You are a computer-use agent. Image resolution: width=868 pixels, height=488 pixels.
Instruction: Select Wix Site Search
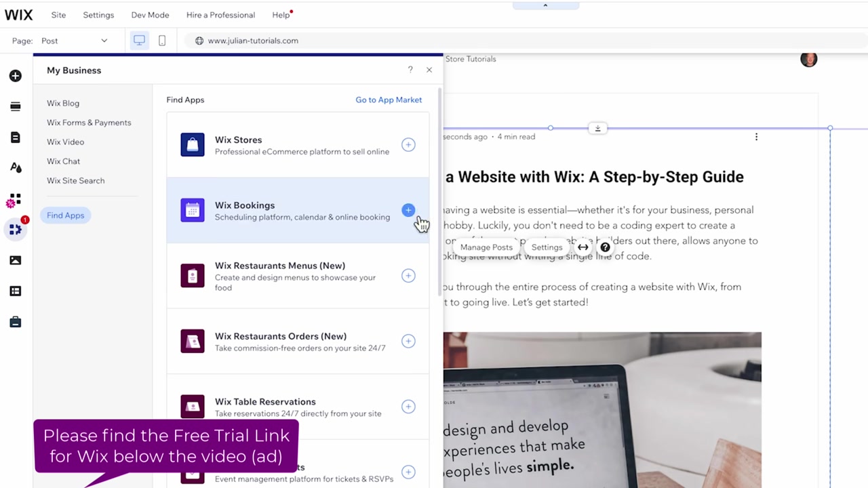[x=75, y=180]
